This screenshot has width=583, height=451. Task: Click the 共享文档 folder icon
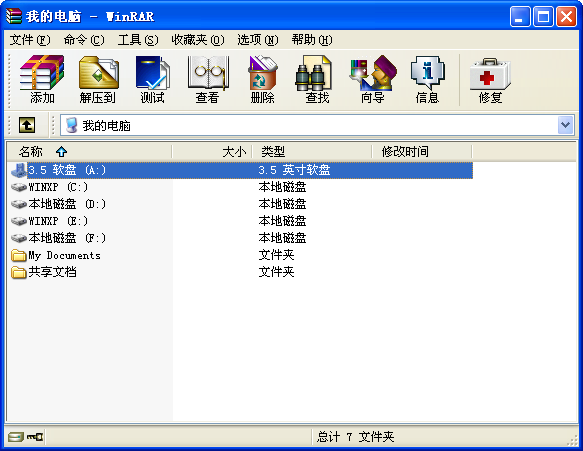click(19, 272)
